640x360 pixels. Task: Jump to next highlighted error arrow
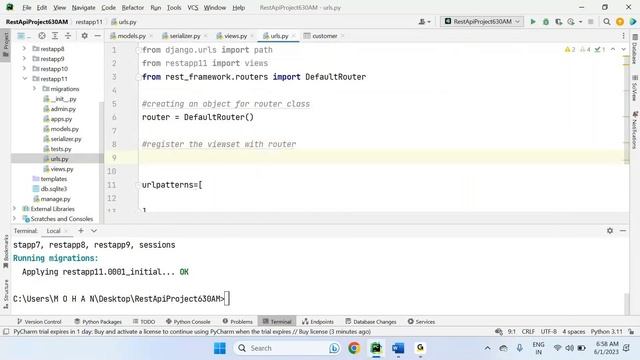coord(623,49)
